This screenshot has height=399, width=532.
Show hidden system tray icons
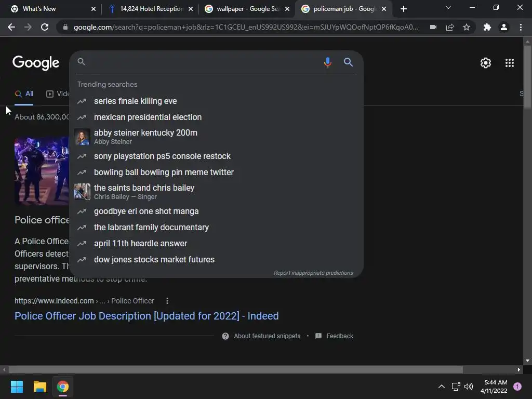tap(442, 387)
